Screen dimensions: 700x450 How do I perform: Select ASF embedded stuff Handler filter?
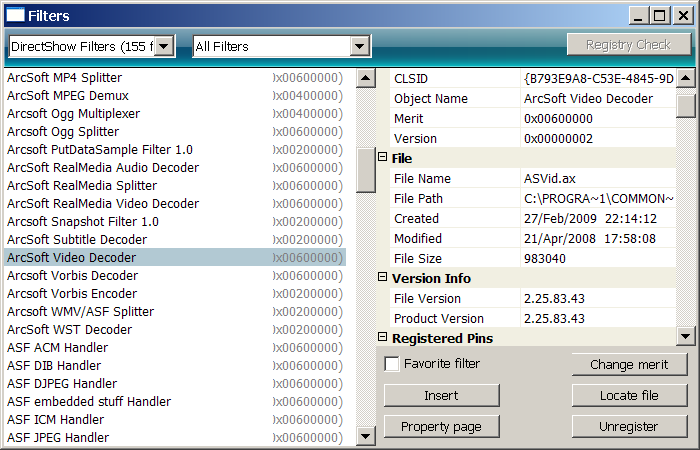(175, 401)
